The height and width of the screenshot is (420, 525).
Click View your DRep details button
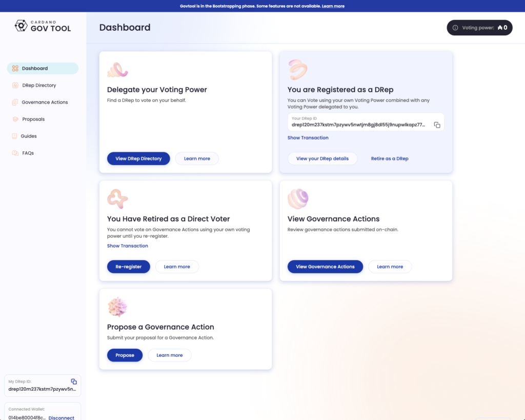[x=322, y=158]
